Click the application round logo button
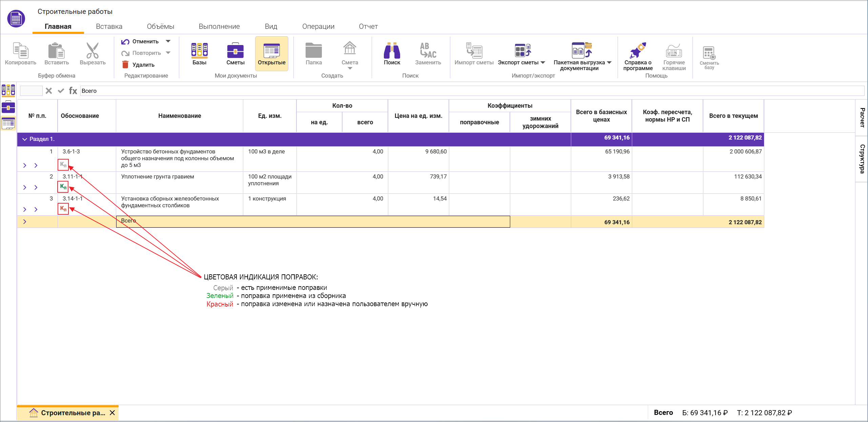Image resolution: width=868 pixels, height=422 pixels. point(16,19)
